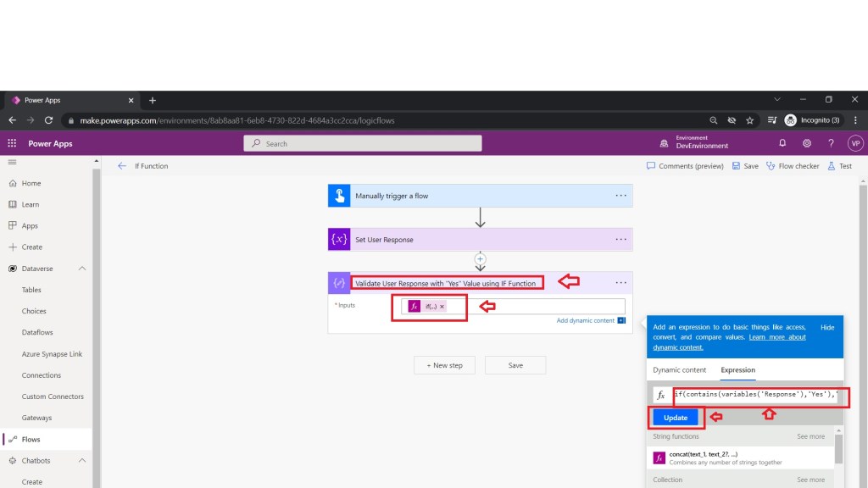This screenshot has width=868, height=488.
Task: Click the Flow checker icon
Action: pyautogui.click(x=771, y=166)
